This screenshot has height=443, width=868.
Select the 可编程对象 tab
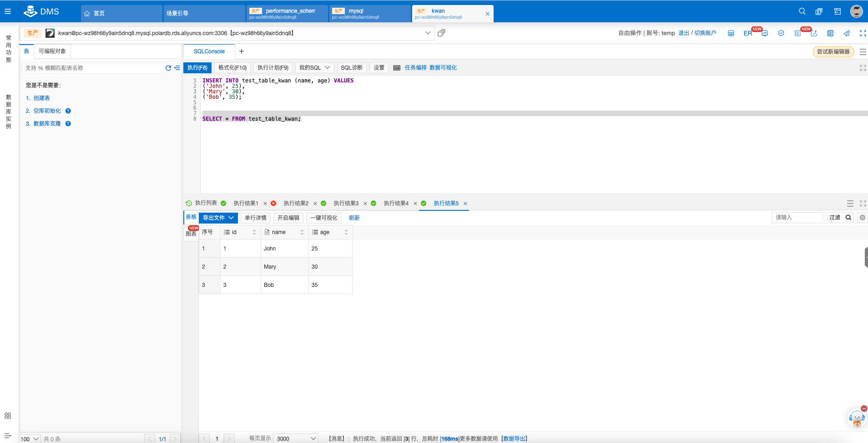point(52,51)
